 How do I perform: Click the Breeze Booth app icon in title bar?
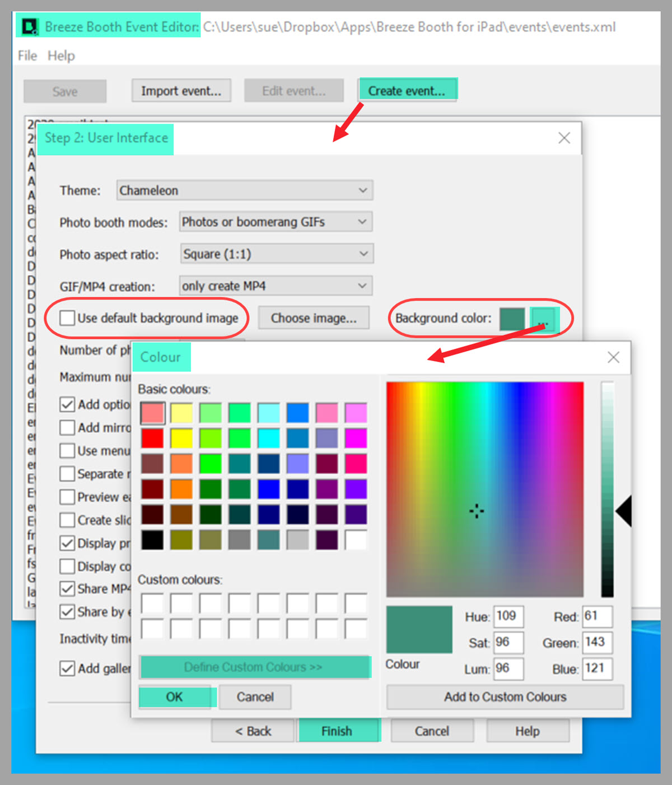[29, 26]
